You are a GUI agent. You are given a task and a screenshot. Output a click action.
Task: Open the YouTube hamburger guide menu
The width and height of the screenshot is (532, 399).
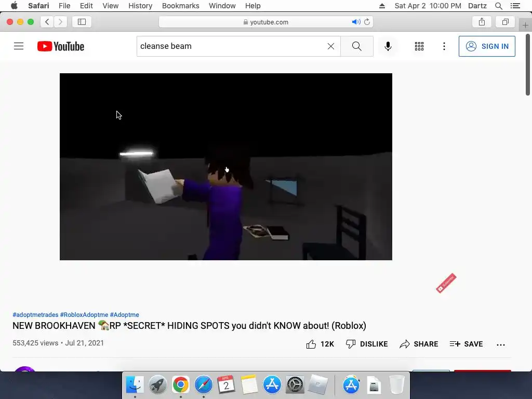click(x=19, y=46)
